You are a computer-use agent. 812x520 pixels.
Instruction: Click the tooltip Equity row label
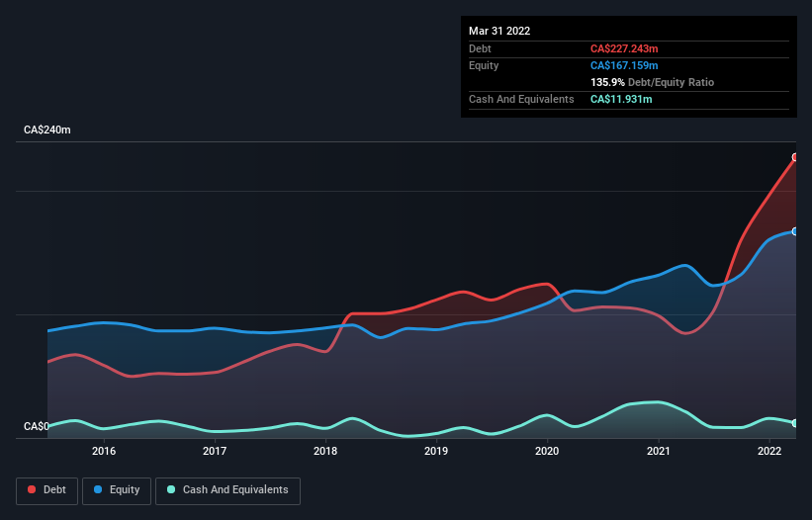[x=484, y=65]
